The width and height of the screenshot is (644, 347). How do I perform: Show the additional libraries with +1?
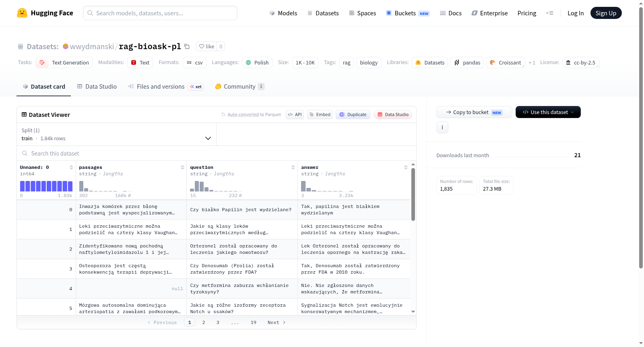click(x=532, y=62)
